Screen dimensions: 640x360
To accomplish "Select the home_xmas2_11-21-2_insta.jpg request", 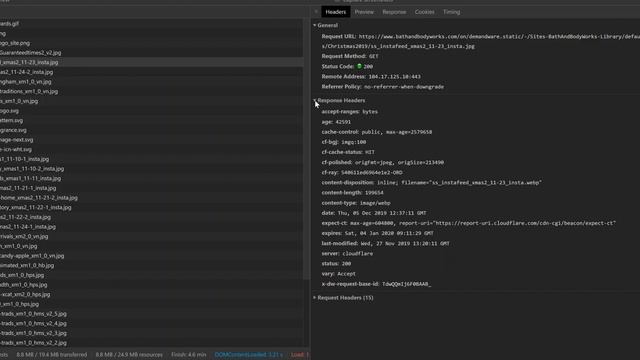I will [x=151, y=198].
